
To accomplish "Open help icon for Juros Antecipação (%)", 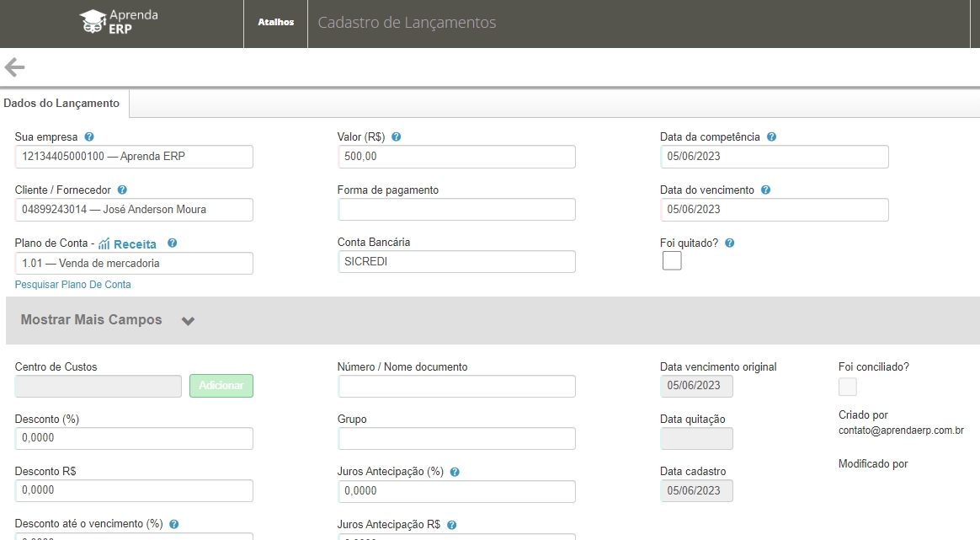I will tap(455, 473).
